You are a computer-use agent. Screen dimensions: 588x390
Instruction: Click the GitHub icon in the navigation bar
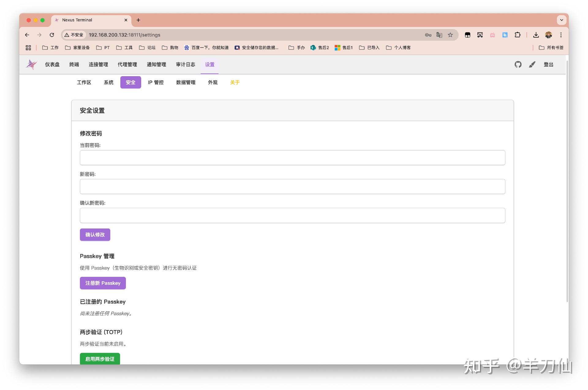pyautogui.click(x=518, y=65)
